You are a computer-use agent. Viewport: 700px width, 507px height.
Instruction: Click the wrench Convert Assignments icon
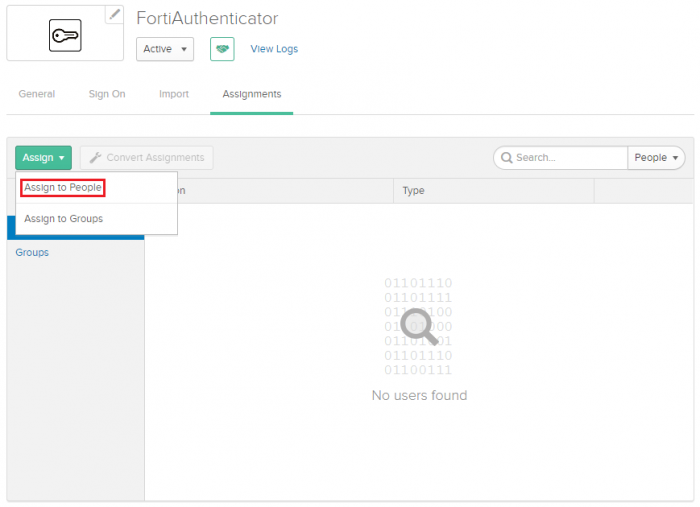coord(95,158)
